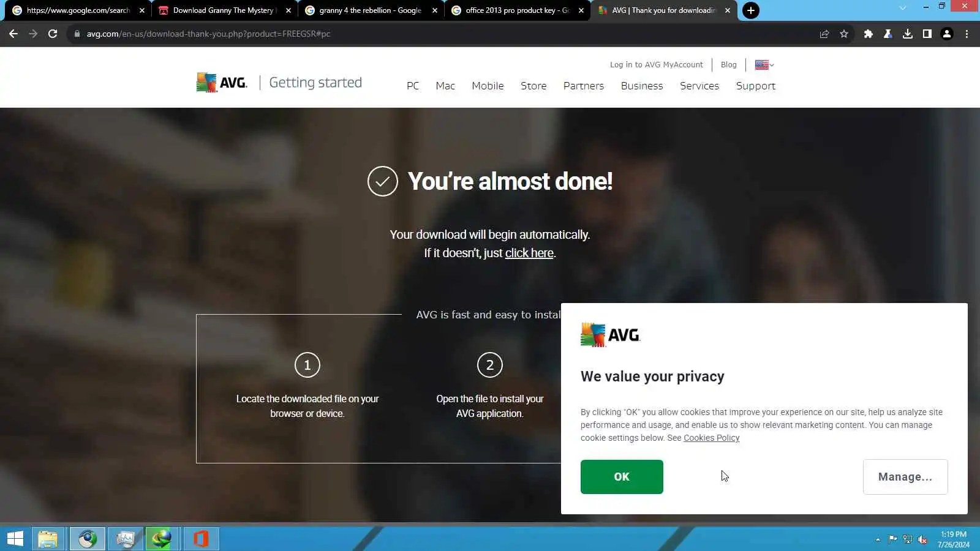This screenshot has width=980, height=551.
Task: Click 'Open the file to install' step text
Action: point(490,406)
